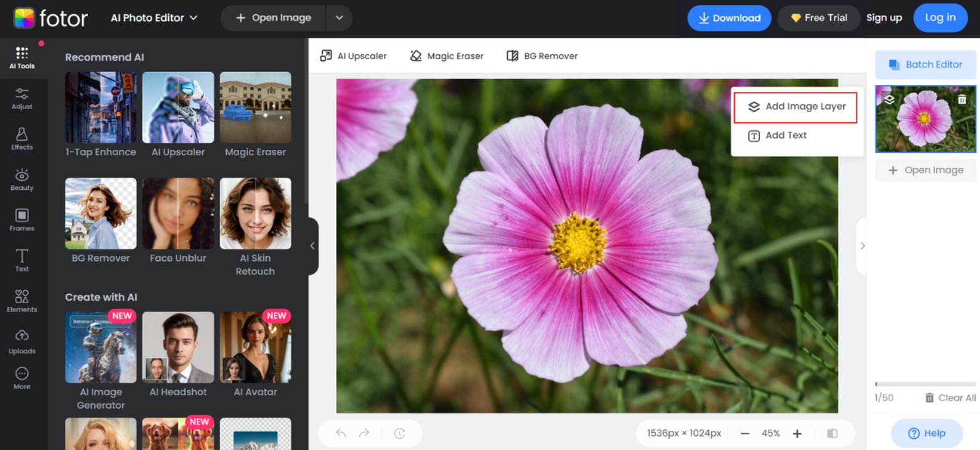Click the Recommend AI section heading

(x=104, y=57)
